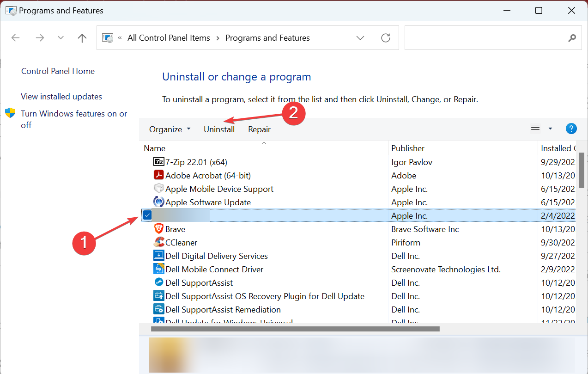Click the view layout icon in toolbar
588x374 pixels.
tap(535, 129)
